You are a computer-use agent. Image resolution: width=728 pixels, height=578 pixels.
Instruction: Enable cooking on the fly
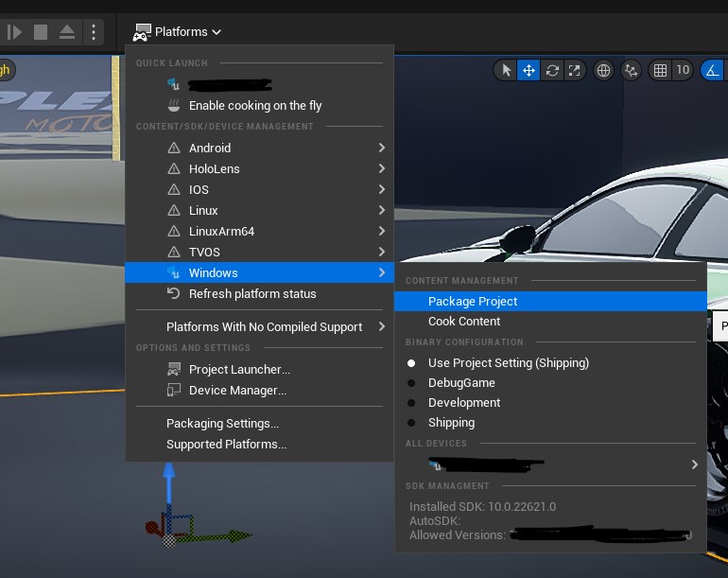(x=260, y=105)
